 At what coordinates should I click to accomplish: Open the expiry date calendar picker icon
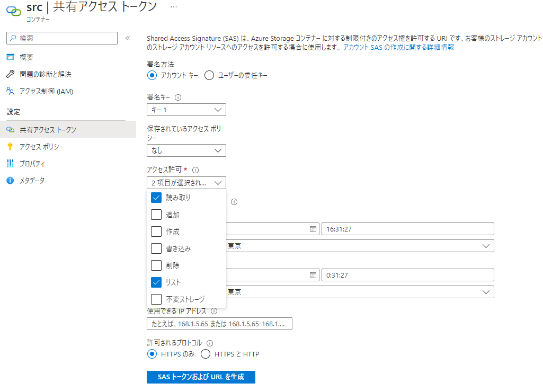pos(313,275)
